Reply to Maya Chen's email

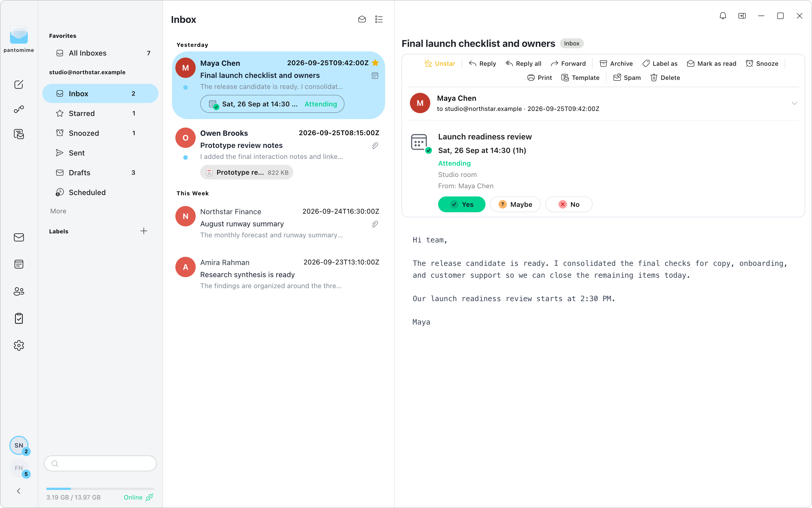click(482, 63)
